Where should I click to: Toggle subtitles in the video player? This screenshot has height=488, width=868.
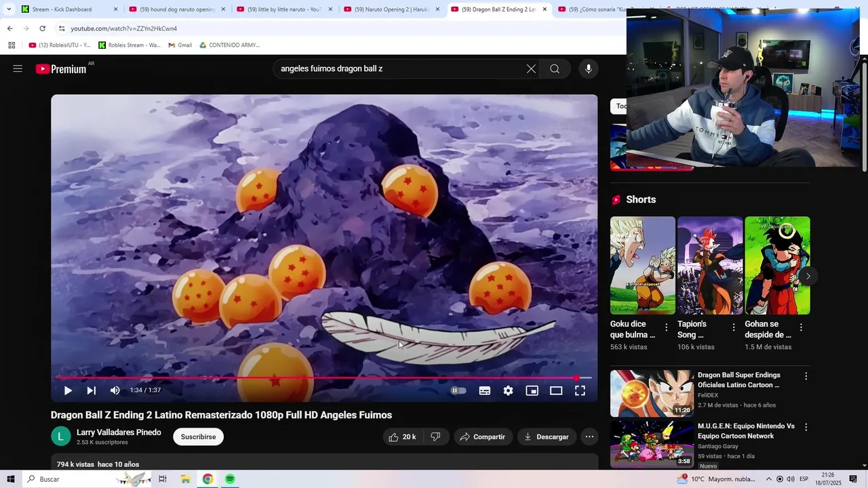[x=485, y=390]
